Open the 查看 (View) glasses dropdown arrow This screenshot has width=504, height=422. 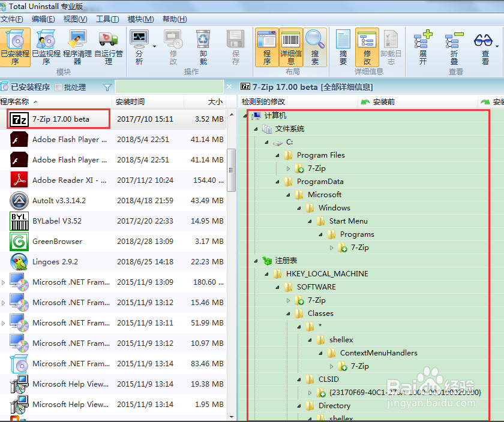pos(497,46)
